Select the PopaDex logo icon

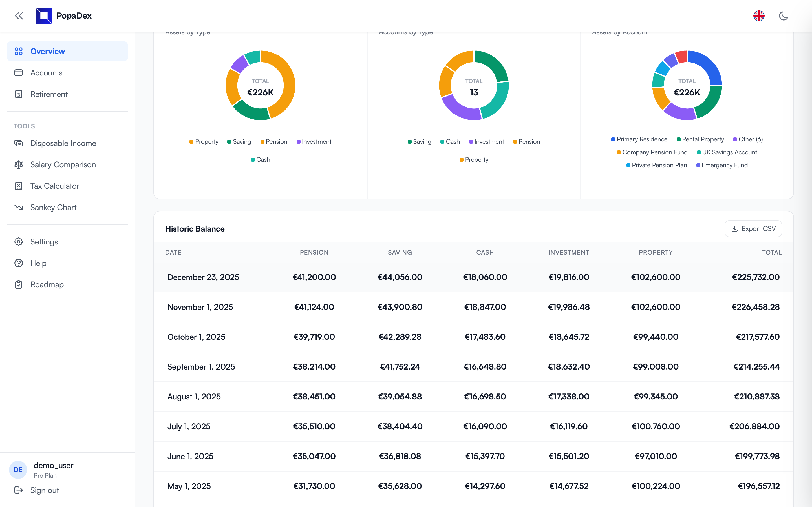(44, 15)
